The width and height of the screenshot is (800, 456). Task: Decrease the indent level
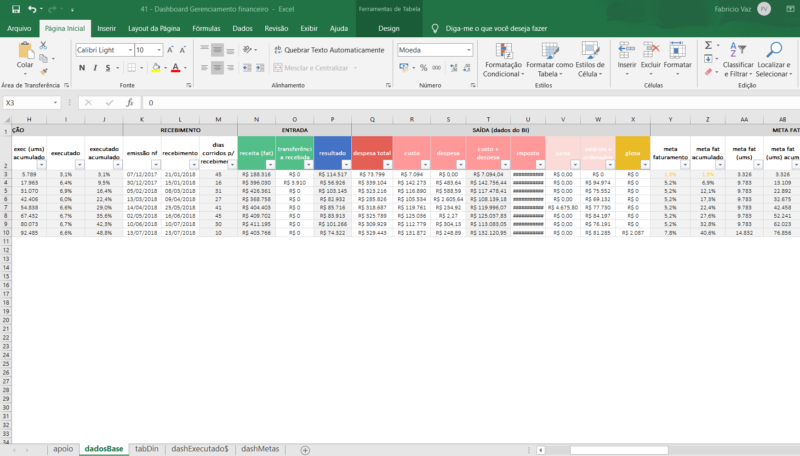247,68
